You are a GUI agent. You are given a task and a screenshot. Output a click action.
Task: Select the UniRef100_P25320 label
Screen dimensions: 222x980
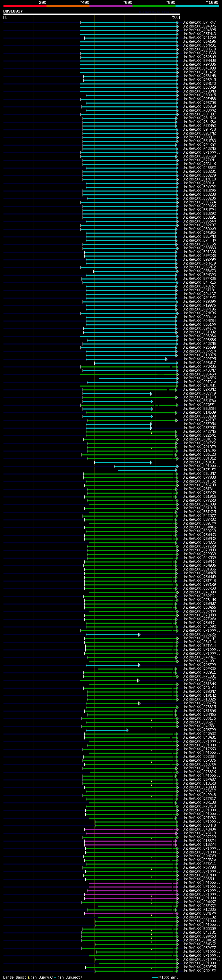[199, 860]
